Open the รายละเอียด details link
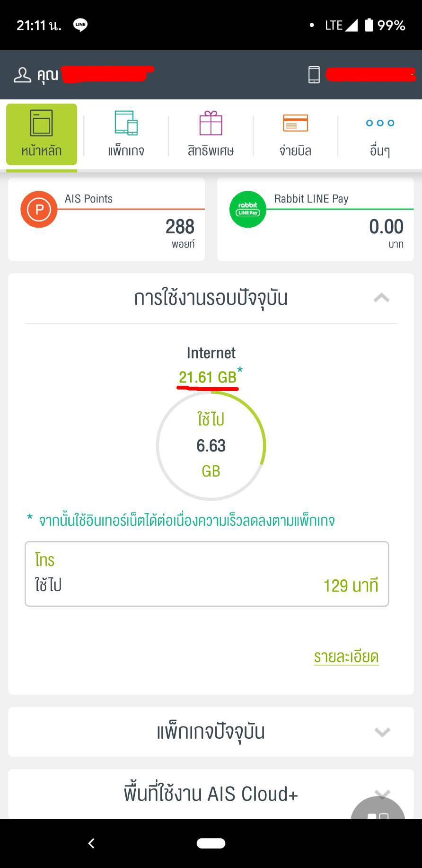 coord(346,656)
